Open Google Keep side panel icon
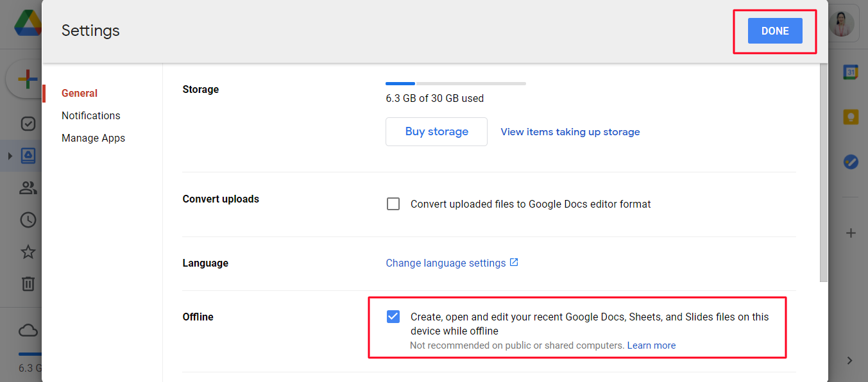 (851, 117)
